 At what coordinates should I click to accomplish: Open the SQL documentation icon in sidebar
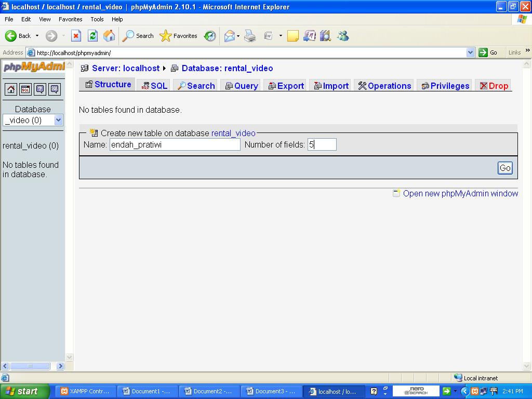coord(55,89)
